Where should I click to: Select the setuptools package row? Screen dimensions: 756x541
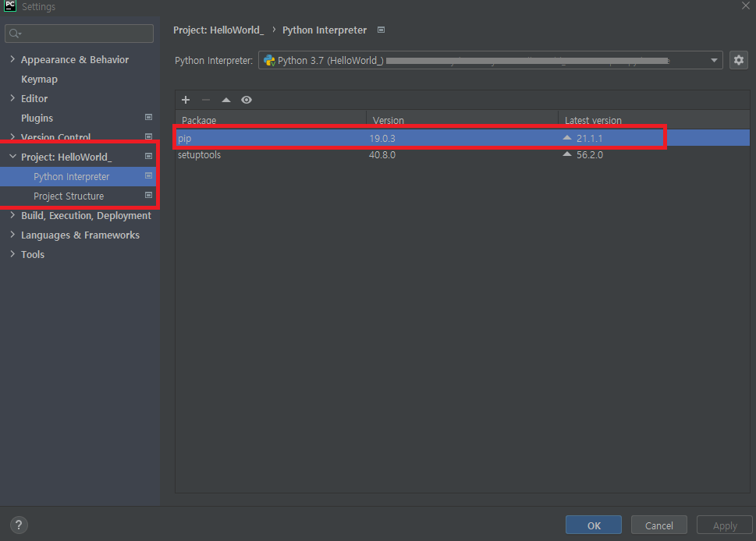point(463,154)
